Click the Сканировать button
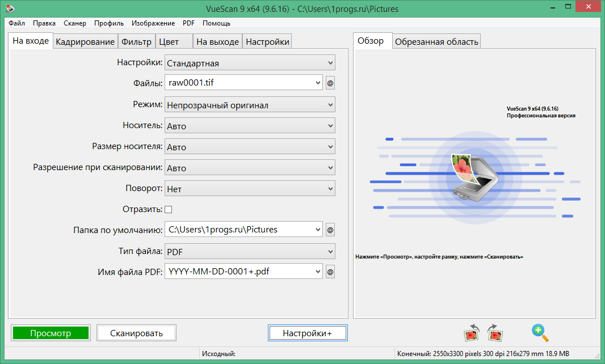Screen dimensions: 605x364 136,333
